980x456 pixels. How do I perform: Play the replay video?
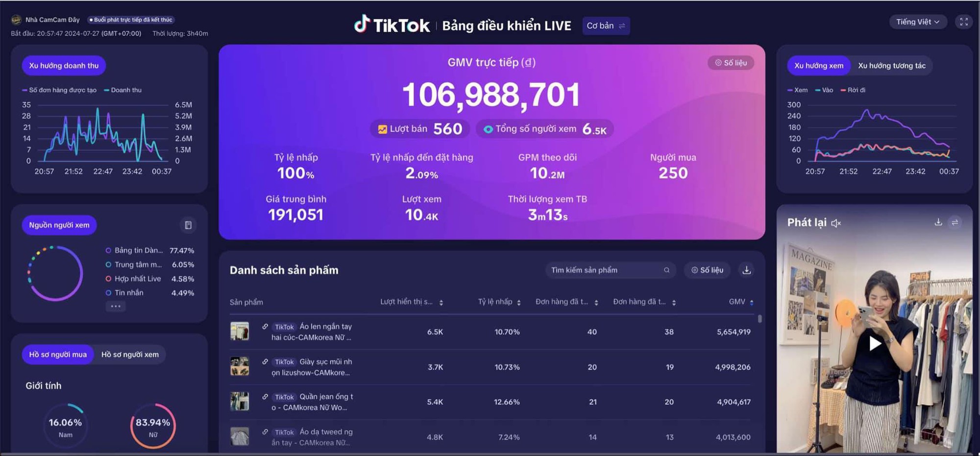point(875,343)
